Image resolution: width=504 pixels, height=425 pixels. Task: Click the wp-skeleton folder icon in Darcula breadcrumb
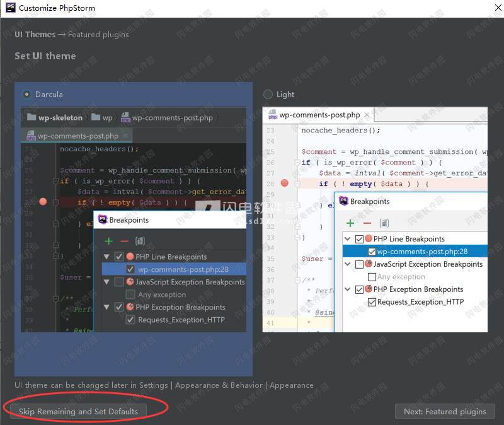point(31,117)
